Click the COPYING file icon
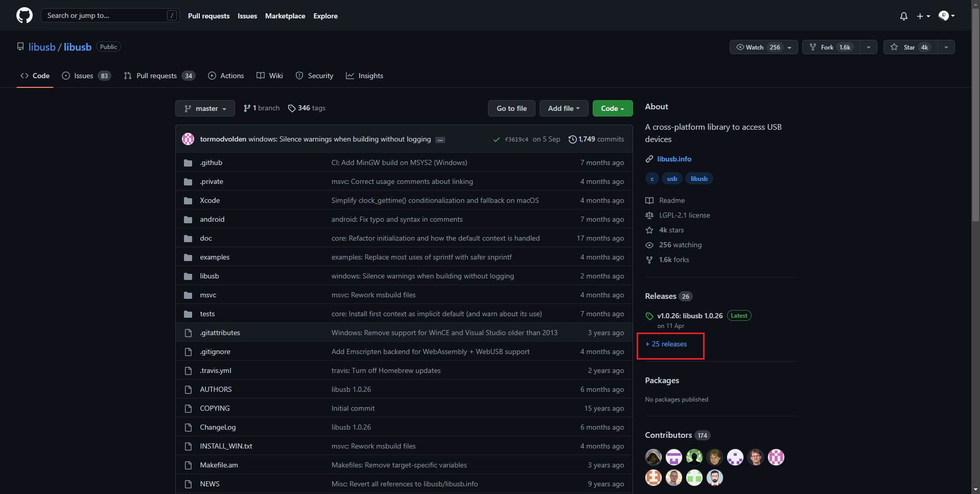980x494 pixels. [188, 409]
